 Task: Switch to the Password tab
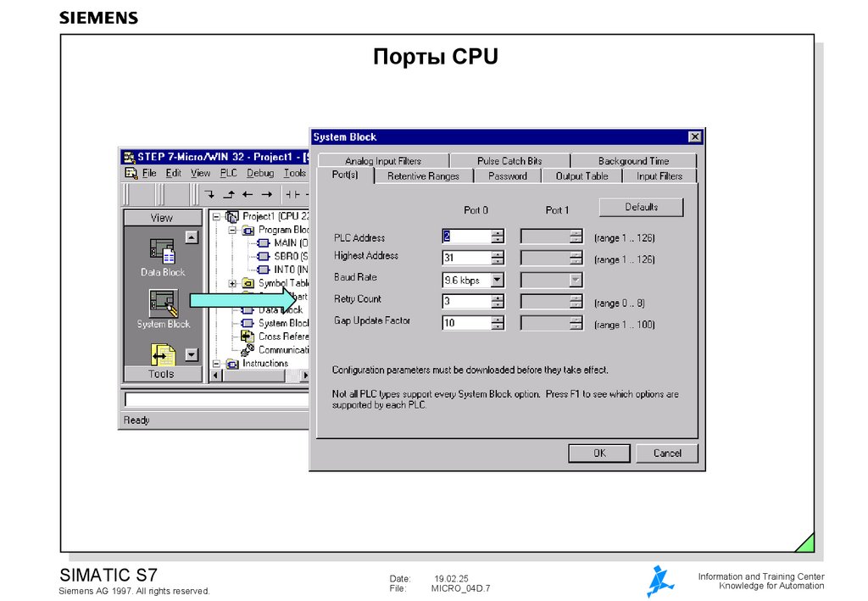point(507,176)
